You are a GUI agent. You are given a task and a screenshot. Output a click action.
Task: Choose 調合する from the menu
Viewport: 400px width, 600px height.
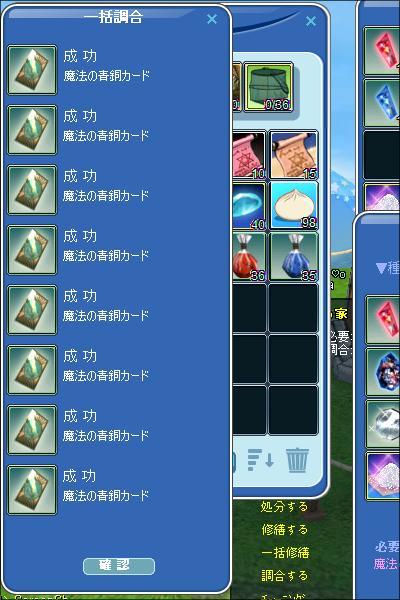(284, 576)
